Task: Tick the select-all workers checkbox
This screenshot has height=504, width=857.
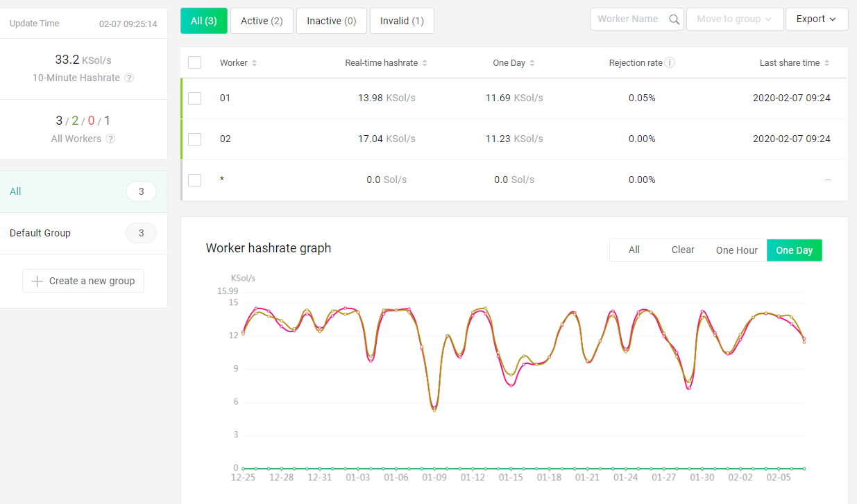Action: click(x=195, y=63)
